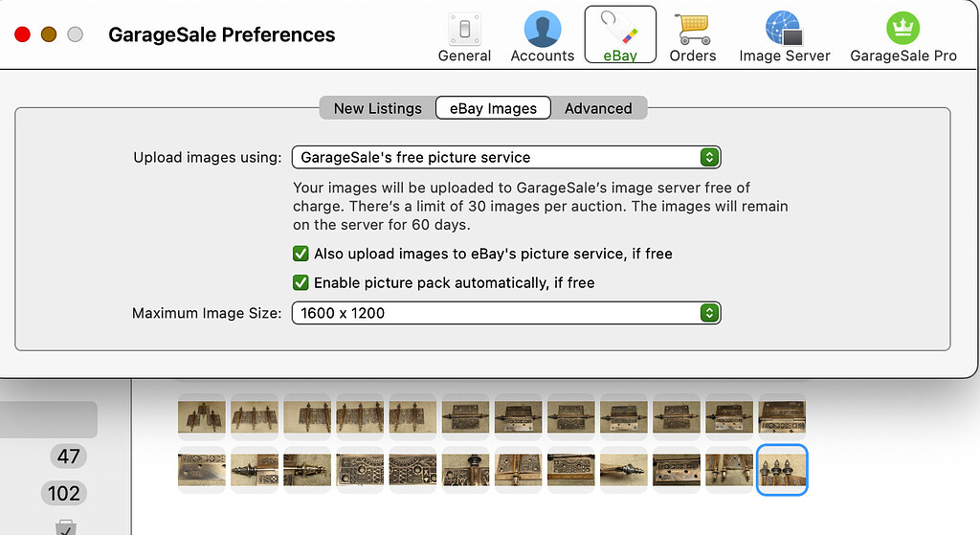Image resolution: width=980 pixels, height=535 pixels.
Task: Uncheck Also upload images to eBay's picture service
Action: tap(301, 254)
